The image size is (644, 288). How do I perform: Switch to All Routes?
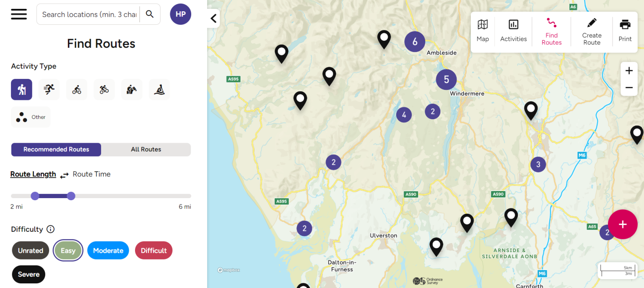(x=146, y=149)
